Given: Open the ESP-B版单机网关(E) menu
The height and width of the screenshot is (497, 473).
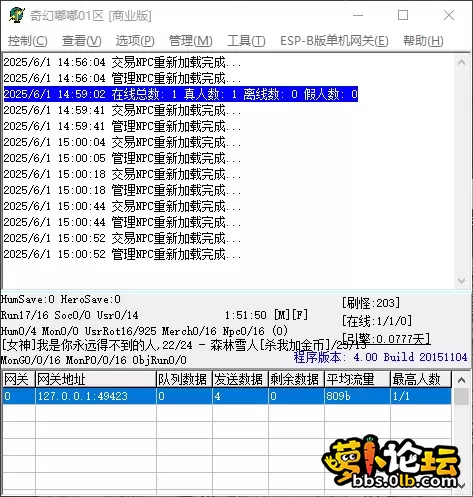Looking at the screenshot, I should (x=334, y=41).
